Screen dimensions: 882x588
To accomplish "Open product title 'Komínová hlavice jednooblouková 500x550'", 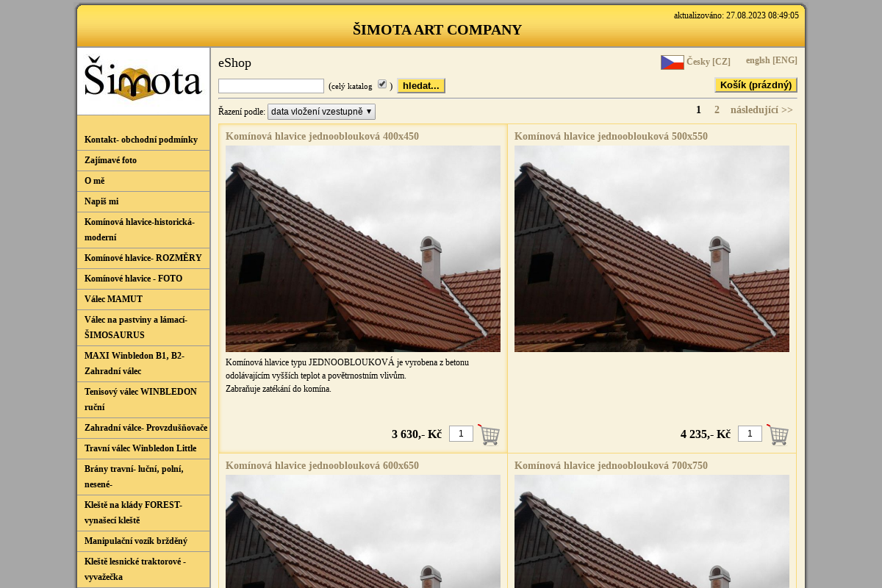I will (x=611, y=136).
